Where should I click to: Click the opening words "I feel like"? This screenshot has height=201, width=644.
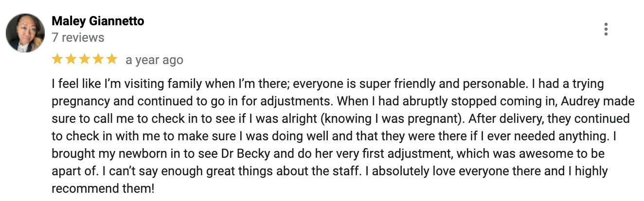(x=73, y=84)
